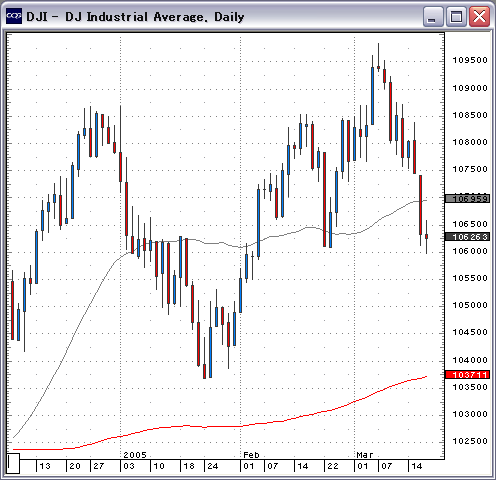This screenshot has height=480, width=496.
Task: Click the 108000 price axis label
Action: tap(470, 142)
